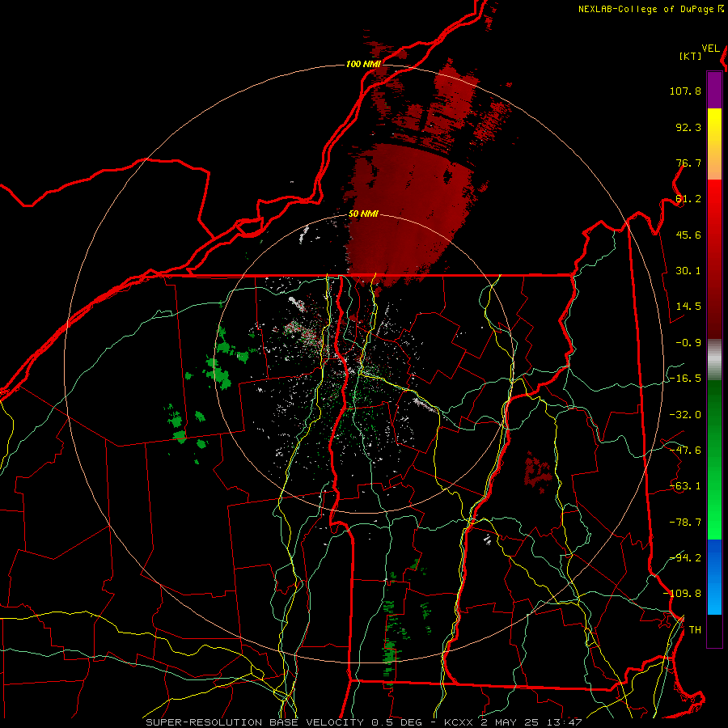Screen dimensions: 728x728
Task: Click the -109.8 legend value
Action: (682, 594)
